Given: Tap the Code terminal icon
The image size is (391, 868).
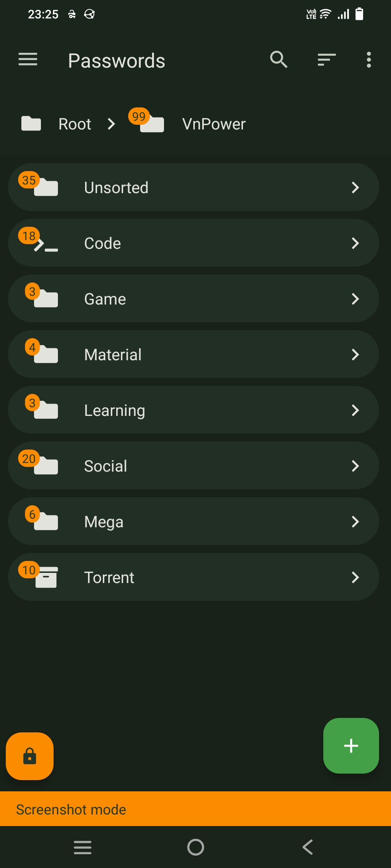Looking at the screenshot, I should [x=46, y=245].
